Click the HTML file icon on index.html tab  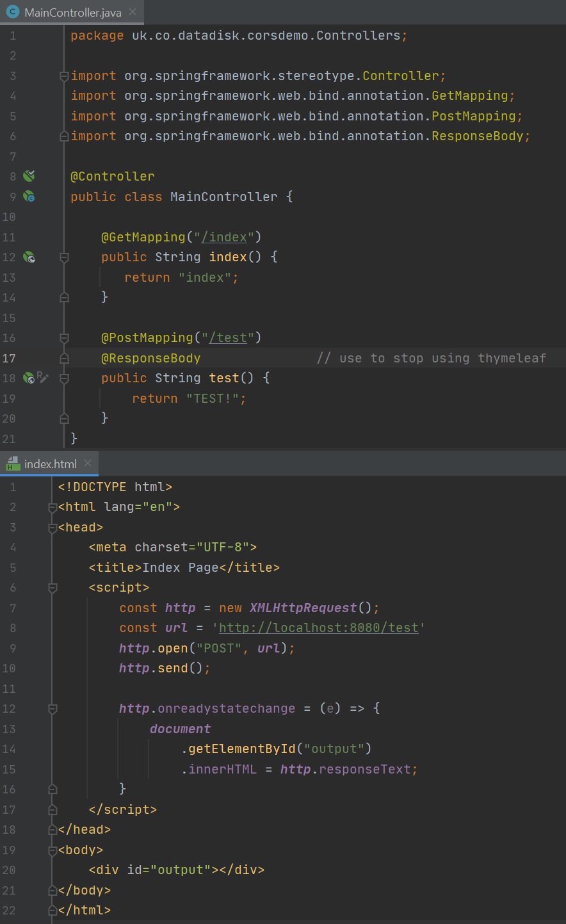click(x=12, y=464)
